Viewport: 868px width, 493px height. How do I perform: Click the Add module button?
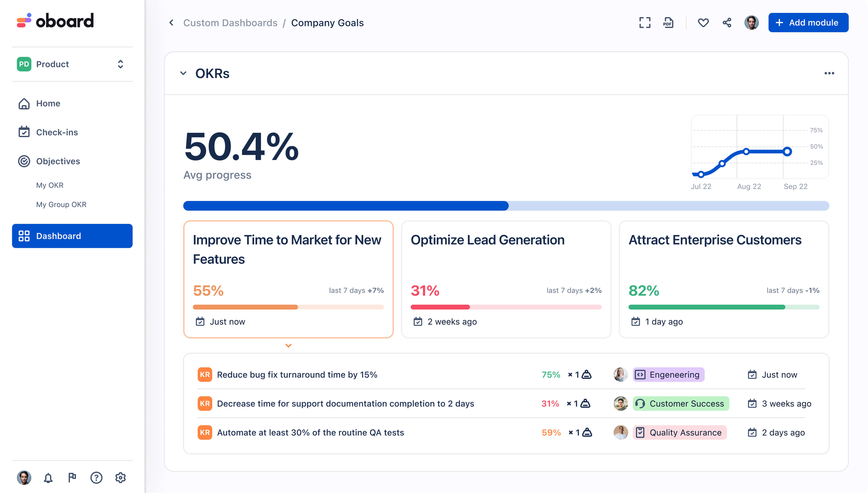click(x=808, y=23)
